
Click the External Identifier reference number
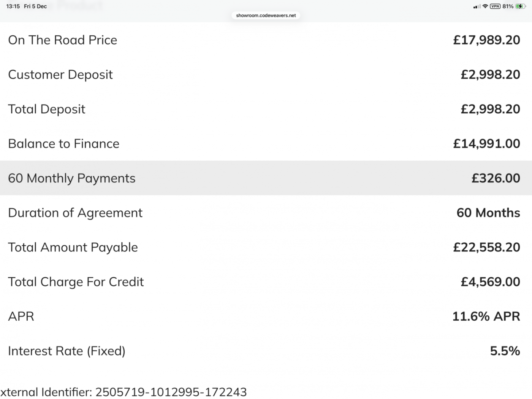coord(171,392)
